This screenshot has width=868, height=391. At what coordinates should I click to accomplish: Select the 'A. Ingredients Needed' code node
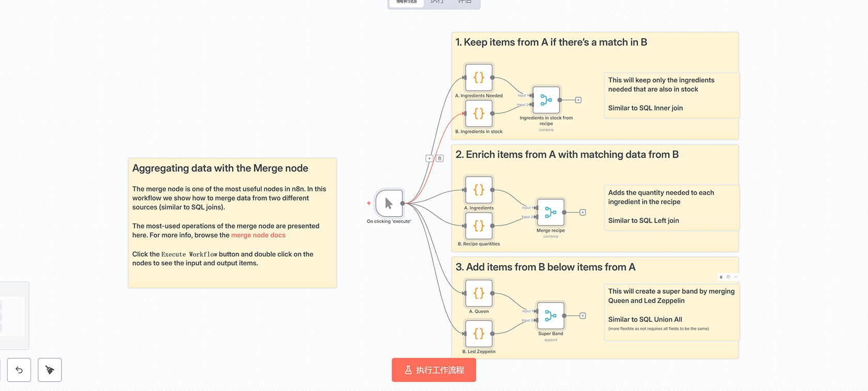click(478, 78)
